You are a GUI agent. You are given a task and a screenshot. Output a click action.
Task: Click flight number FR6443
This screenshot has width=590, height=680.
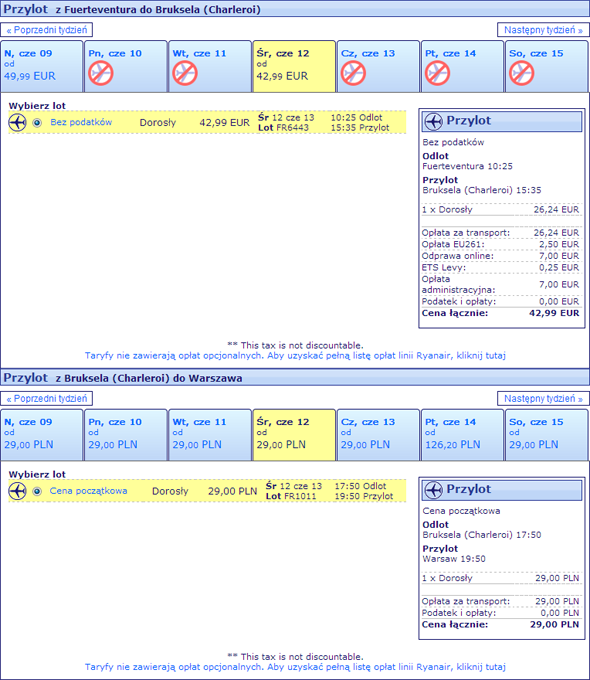[292, 128]
